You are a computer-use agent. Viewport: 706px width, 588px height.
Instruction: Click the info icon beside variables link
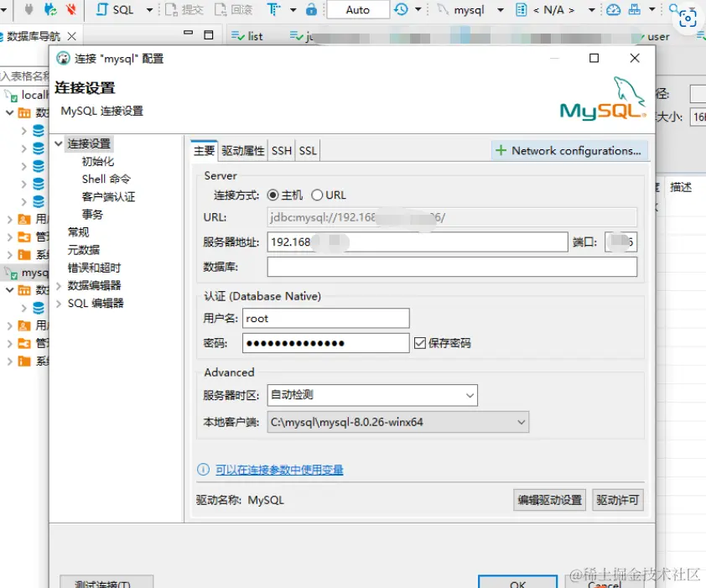point(203,470)
